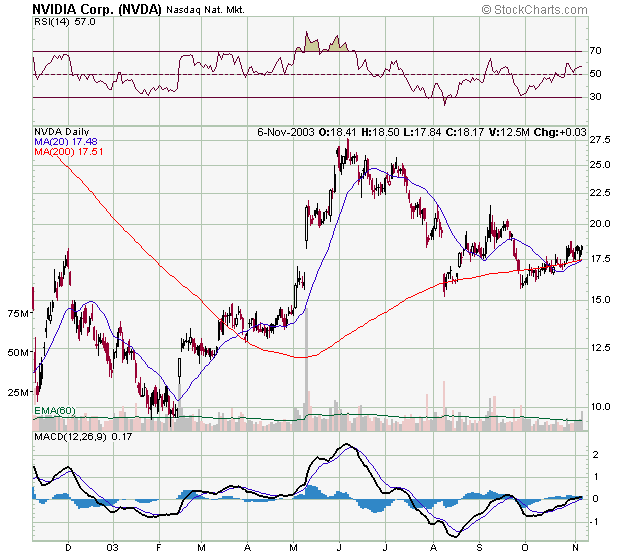Click the C:18.17 close value
This screenshot has height=558, width=620.
coord(465,132)
